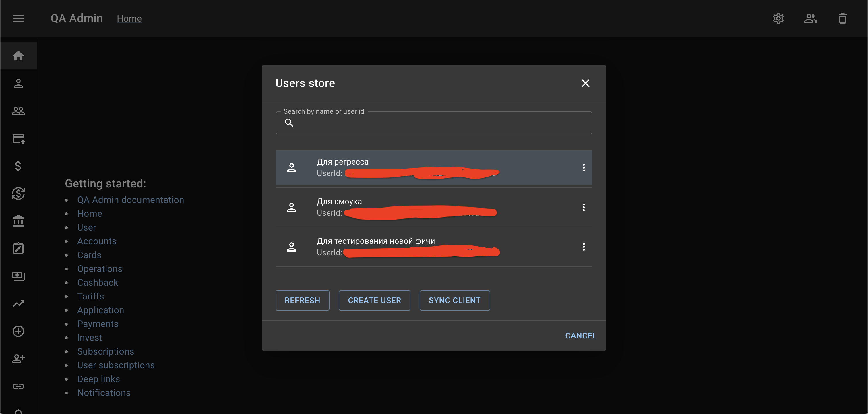Open Deep links link
868x414 pixels.
click(x=98, y=379)
